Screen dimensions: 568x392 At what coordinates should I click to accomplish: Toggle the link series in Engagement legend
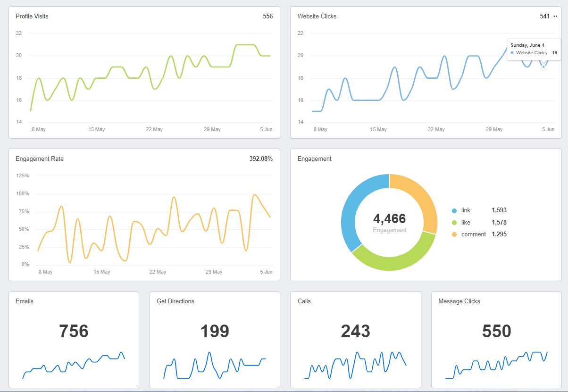466,210
